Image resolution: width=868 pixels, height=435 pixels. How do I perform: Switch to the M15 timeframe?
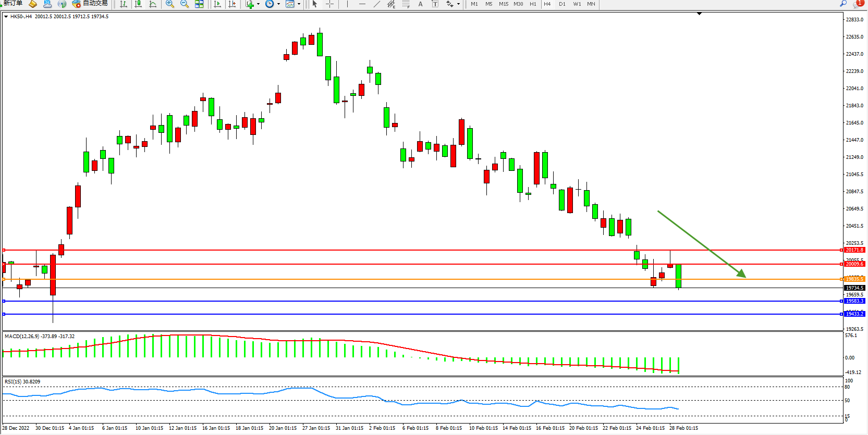[x=503, y=4]
